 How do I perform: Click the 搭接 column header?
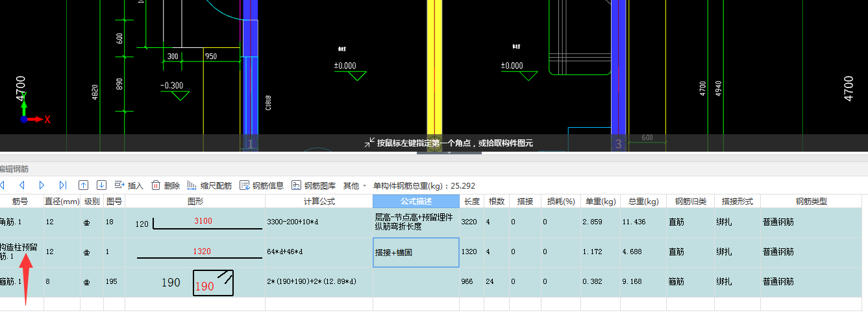coord(525,202)
